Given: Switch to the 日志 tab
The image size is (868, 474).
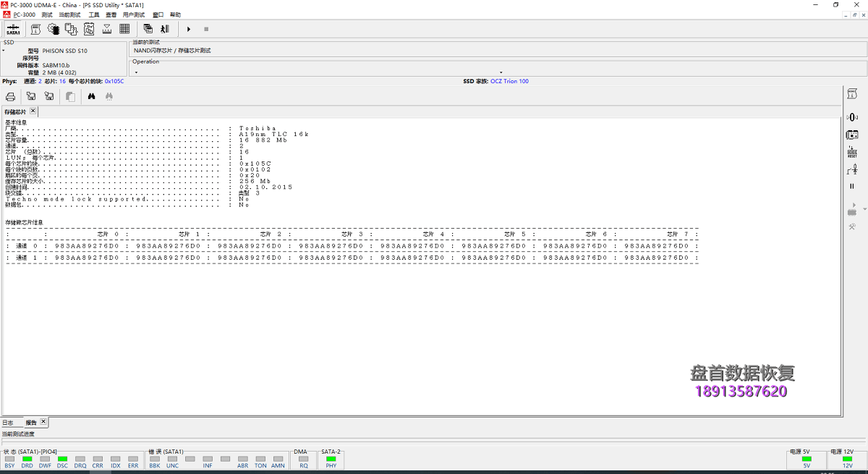Looking at the screenshot, I should pos(8,422).
